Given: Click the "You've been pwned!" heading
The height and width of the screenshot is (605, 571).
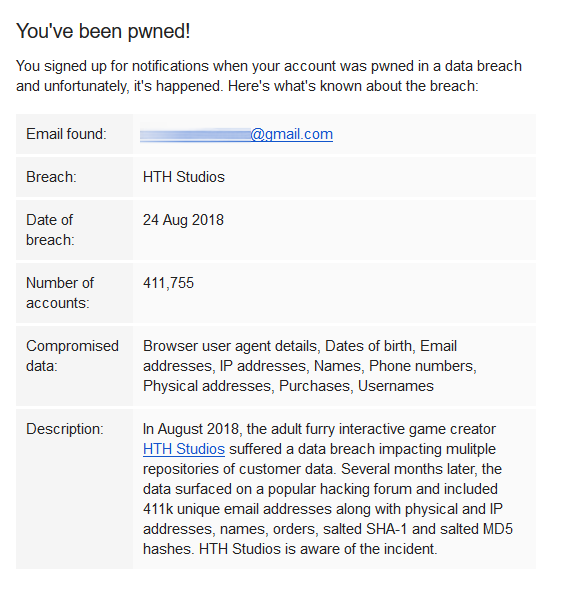Looking at the screenshot, I should pos(103,31).
